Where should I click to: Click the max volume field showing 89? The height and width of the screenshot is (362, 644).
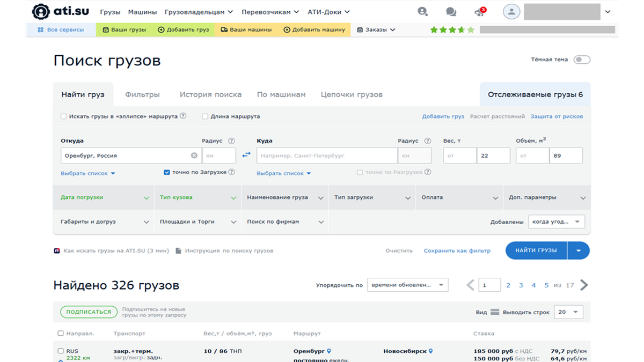click(566, 156)
